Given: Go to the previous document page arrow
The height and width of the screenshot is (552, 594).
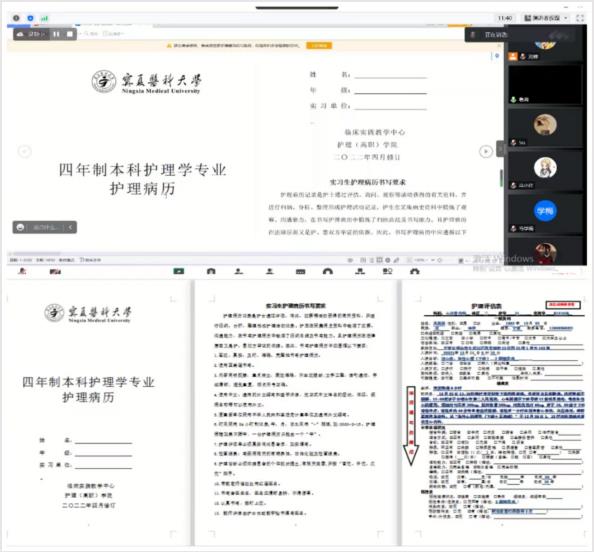Looking at the screenshot, I should (x=25, y=152).
